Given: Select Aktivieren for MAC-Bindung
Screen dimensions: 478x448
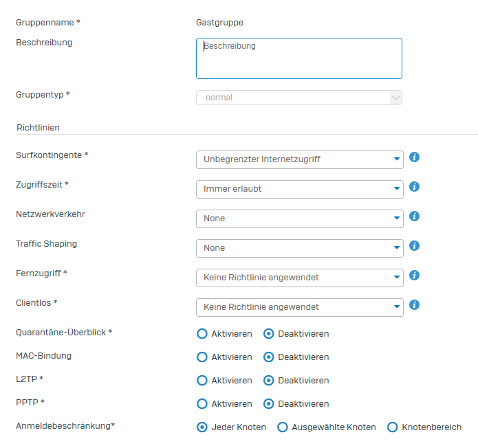Looking at the screenshot, I should 202,357.
